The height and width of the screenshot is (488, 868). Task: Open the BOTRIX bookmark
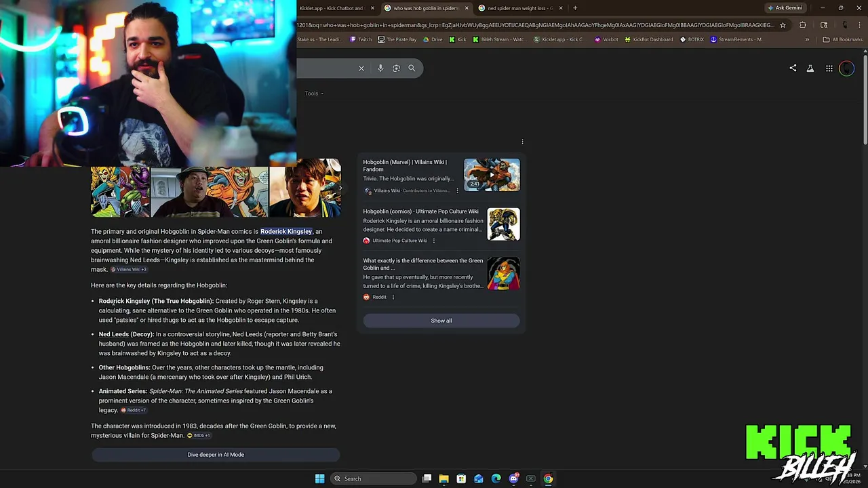(692, 39)
